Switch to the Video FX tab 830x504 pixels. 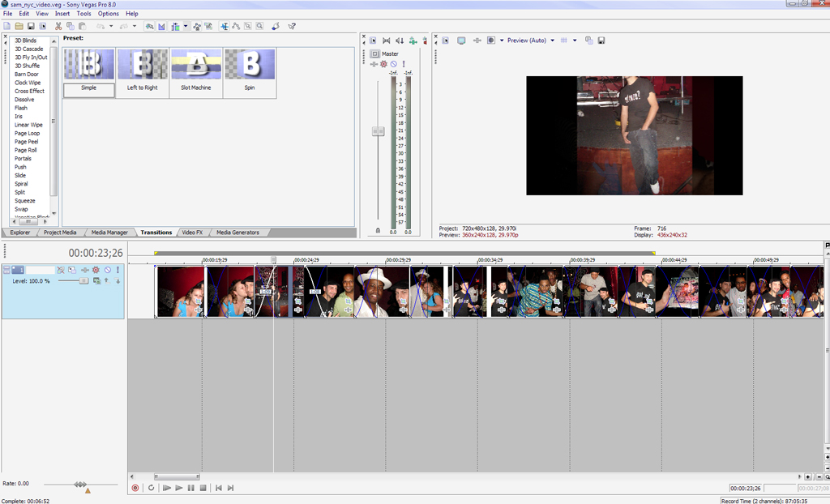coord(192,233)
